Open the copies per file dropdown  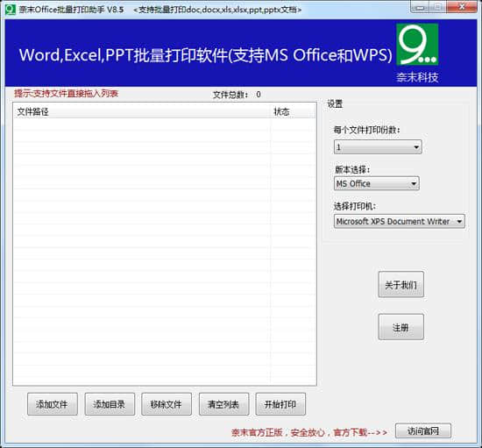tap(378, 147)
